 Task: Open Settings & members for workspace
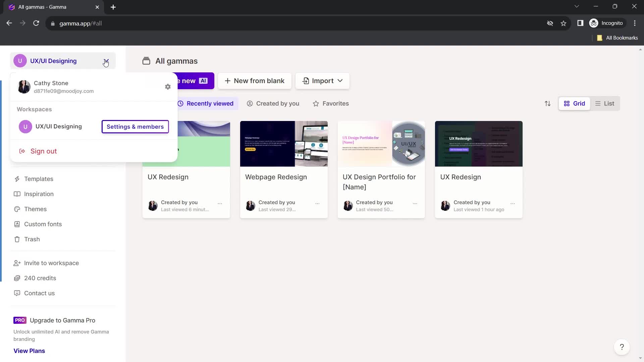tap(136, 126)
